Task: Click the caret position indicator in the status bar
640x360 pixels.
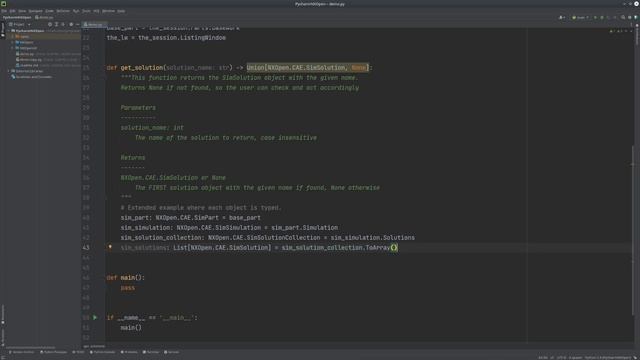Action: pos(543,358)
